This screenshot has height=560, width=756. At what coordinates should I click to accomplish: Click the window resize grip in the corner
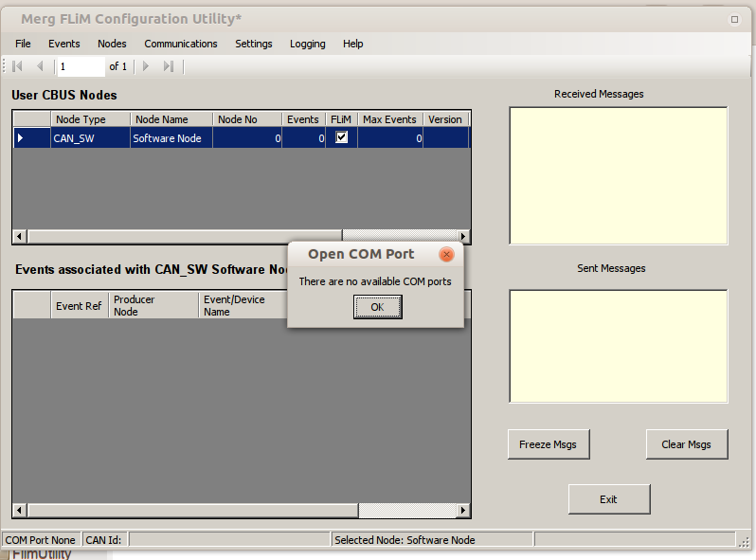pos(744,542)
